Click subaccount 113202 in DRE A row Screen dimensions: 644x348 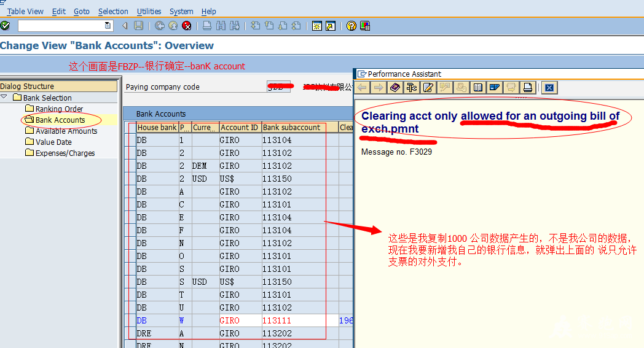300,333
